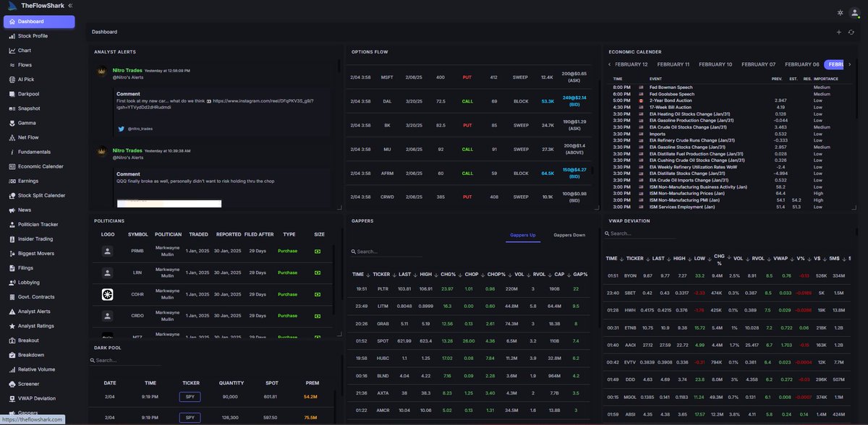Click the refresh dashboard icon
868x425 pixels.
[x=851, y=32]
